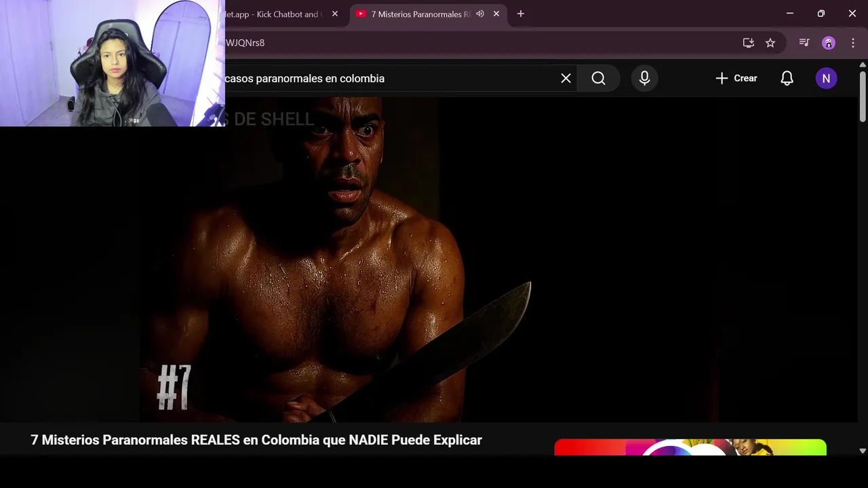Open the colorful recommended video thumbnail
This screenshot has height=488, width=868.
coord(690,447)
